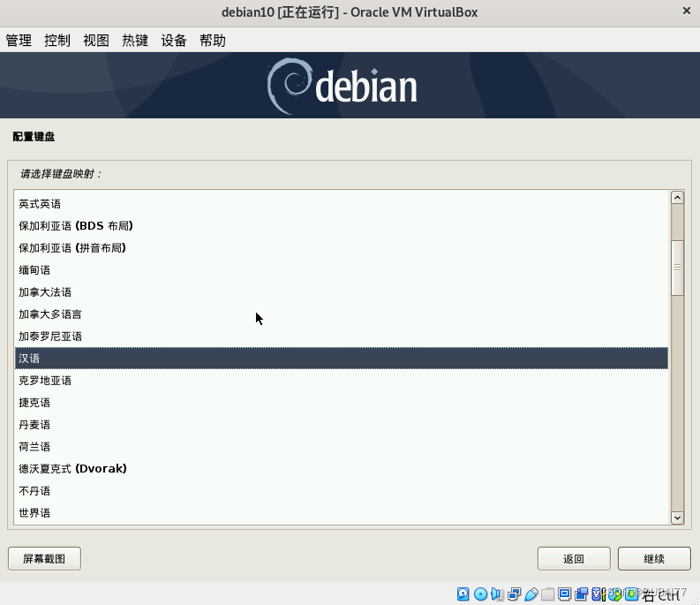This screenshot has width=700, height=605.
Task: Open the 热键 menu
Action: 135,41
